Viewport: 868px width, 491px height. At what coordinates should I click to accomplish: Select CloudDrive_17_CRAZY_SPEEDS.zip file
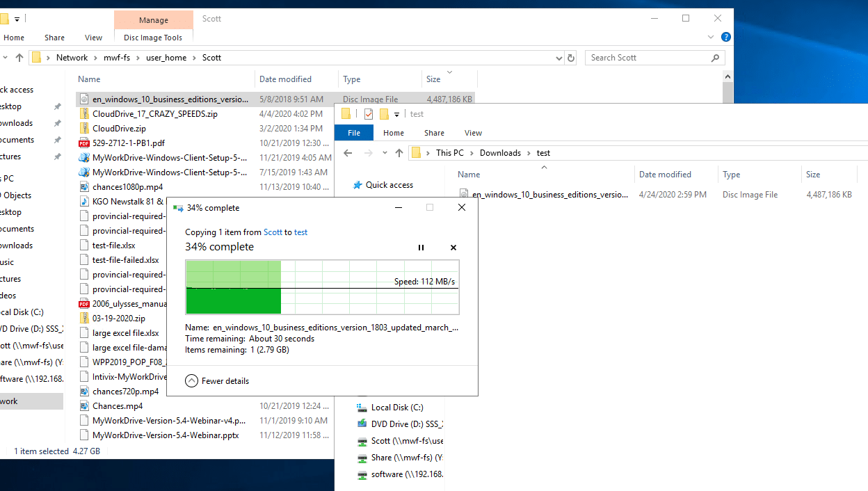click(154, 114)
